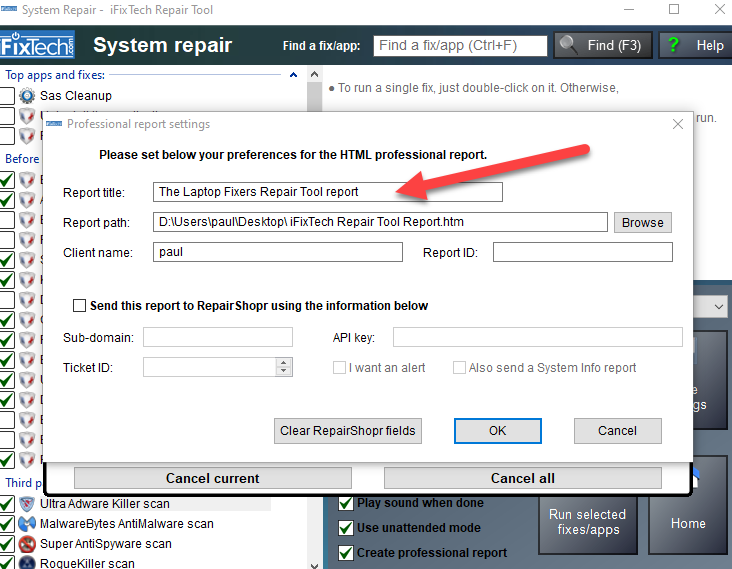Click the Cancel all button
The height and width of the screenshot is (569, 732).
523,478
